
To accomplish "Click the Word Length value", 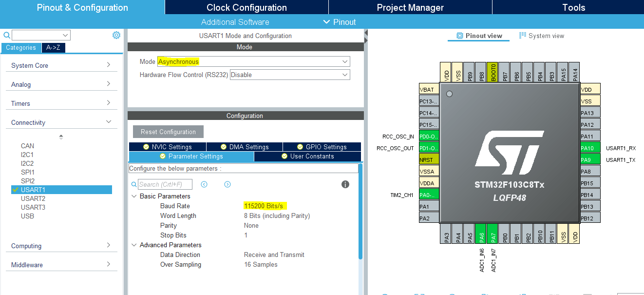I will (277, 216).
